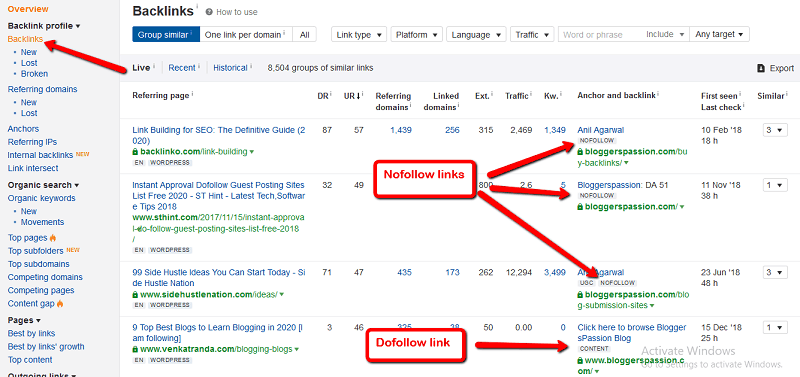This screenshot has width=800, height=377.
Task: Open Referring domains in sidebar
Action: click(42, 89)
